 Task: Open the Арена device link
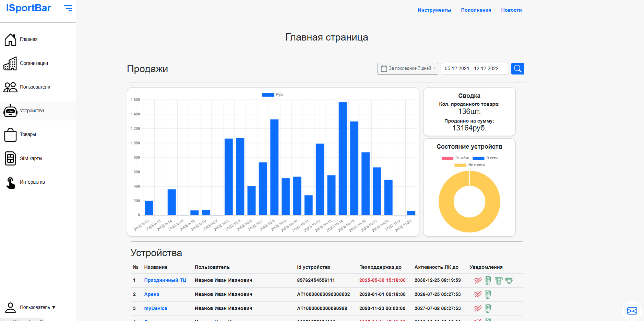tap(152, 294)
